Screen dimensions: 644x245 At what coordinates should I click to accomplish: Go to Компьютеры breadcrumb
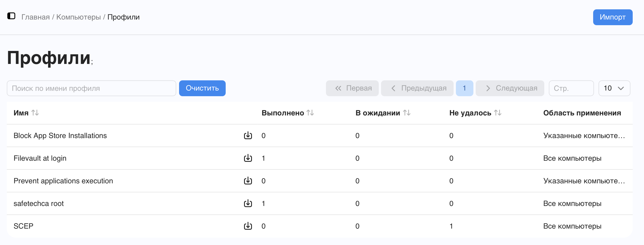pyautogui.click(x=79, y=17)
